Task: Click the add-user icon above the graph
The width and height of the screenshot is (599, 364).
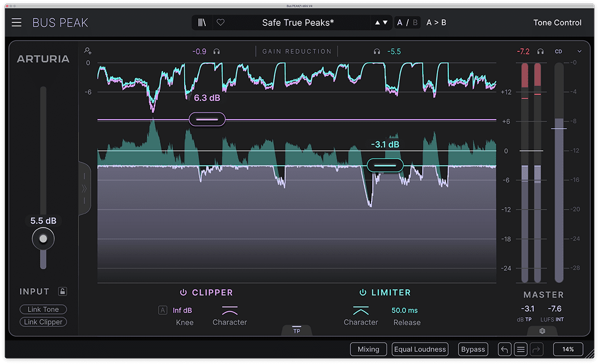Action: point(88,51)
